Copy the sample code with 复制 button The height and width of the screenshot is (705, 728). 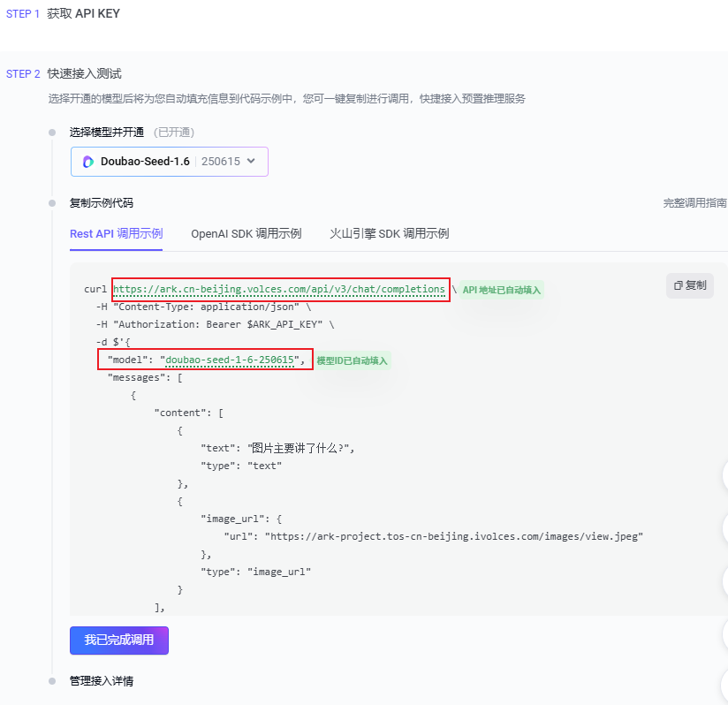(x=689, y=285)
